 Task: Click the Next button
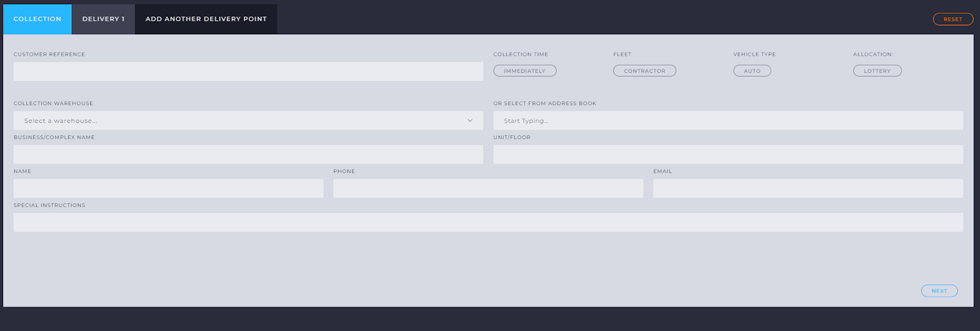[x=940, y=291]
